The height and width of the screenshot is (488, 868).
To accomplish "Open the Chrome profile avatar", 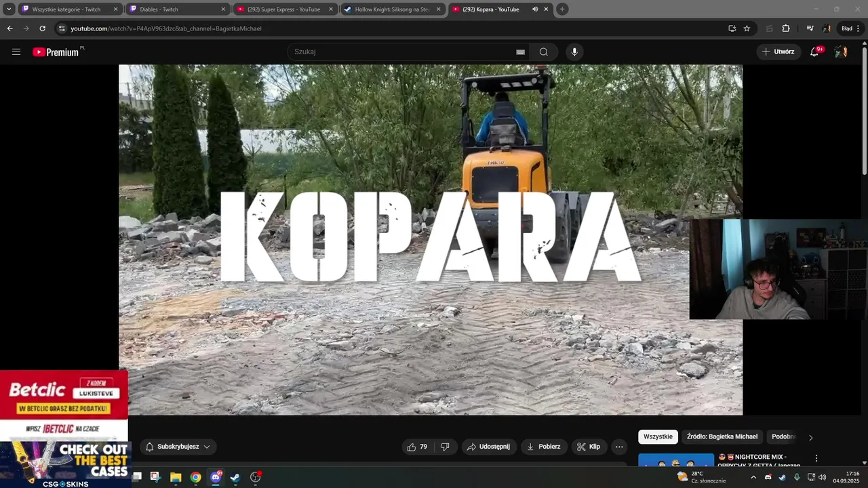I will tap(827, 28).
